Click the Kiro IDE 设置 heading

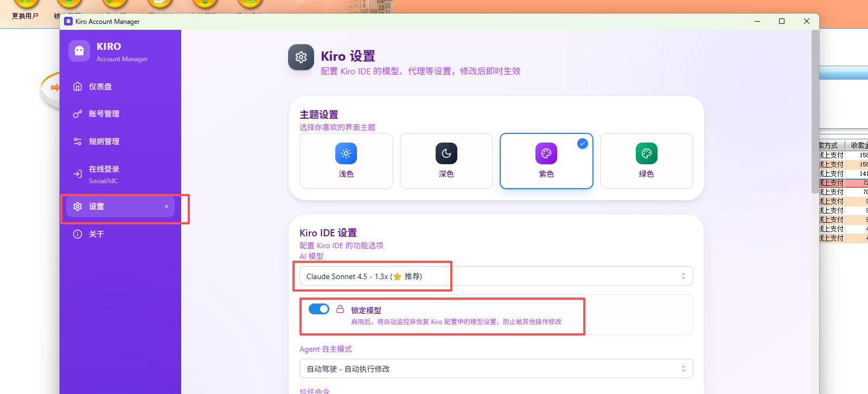(328, 232)
